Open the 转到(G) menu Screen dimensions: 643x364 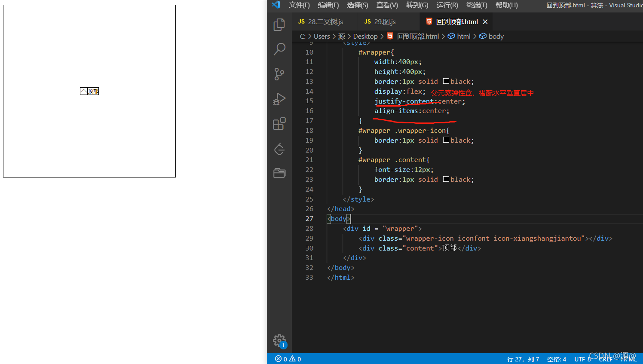coord(417,5)
